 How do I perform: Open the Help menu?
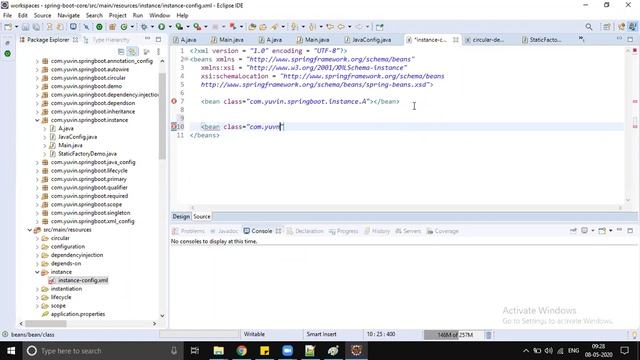(182, 15)
